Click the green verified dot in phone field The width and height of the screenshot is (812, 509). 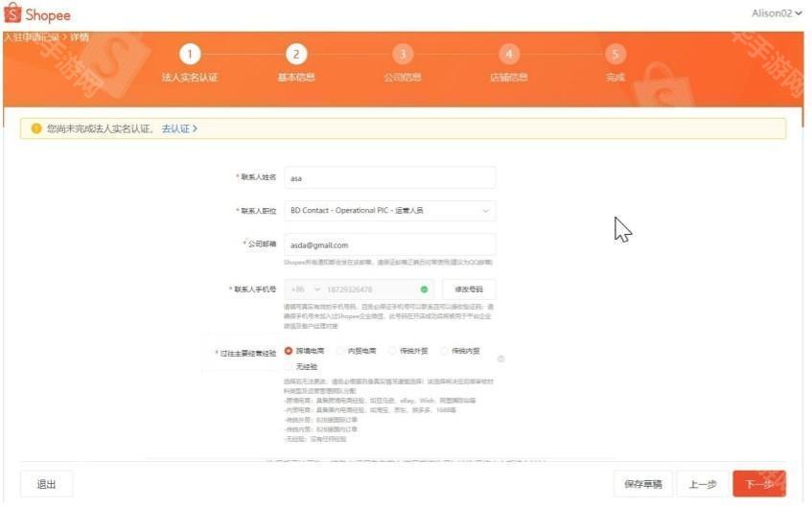coord(424,289)
